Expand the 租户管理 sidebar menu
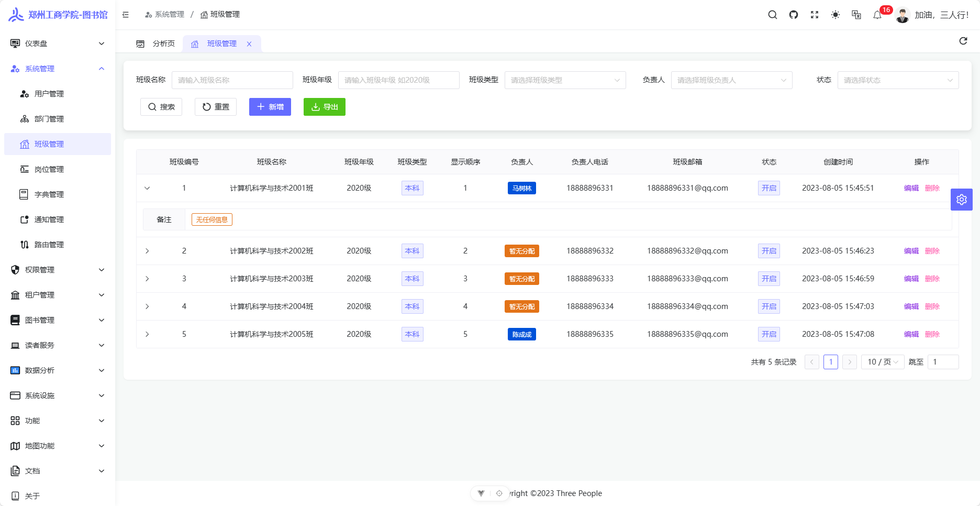 pyautogui.click(x=58, y=295)
